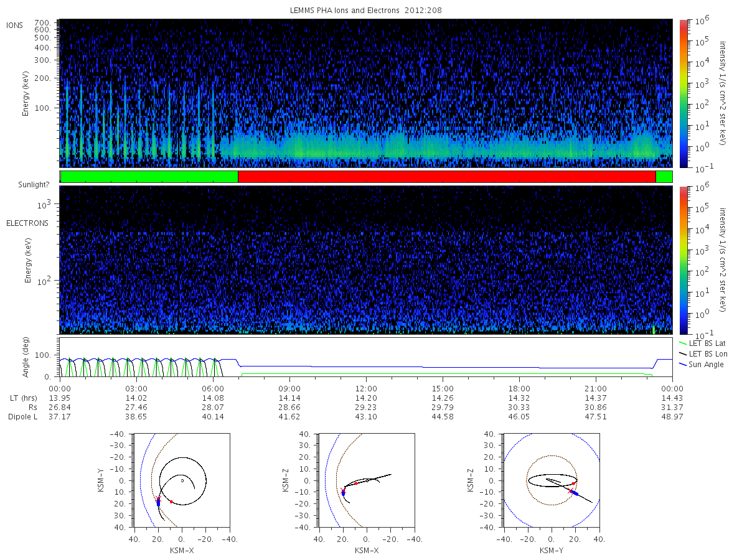Click the red segment of the sunlight bar

(447, 177)
